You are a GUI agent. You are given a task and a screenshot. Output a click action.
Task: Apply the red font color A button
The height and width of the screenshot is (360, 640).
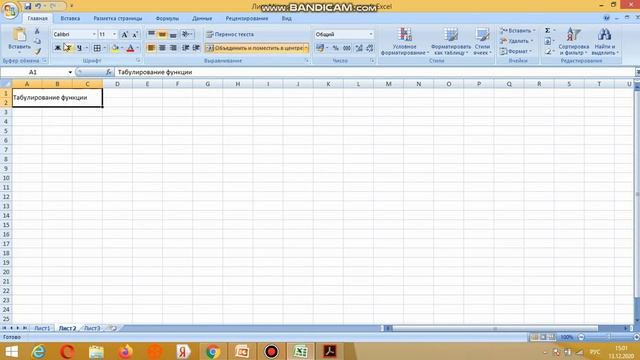[x=131, y=48]
